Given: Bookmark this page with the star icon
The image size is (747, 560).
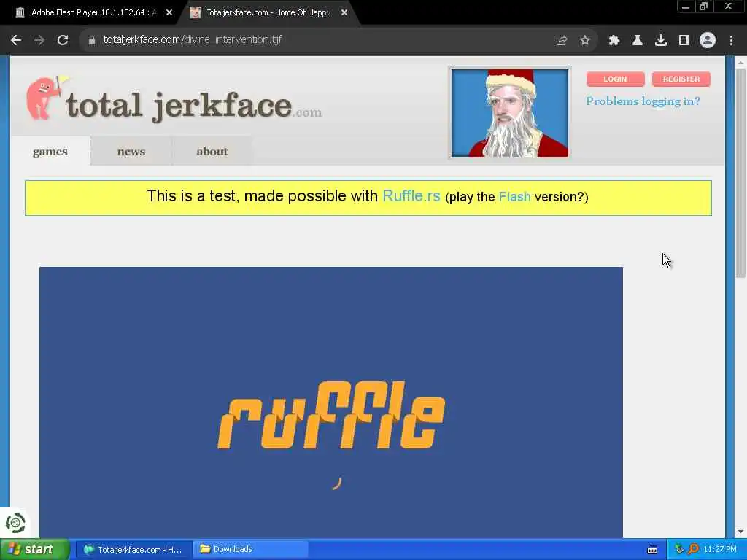Looking at the screenshot, I should click(585, 41).
